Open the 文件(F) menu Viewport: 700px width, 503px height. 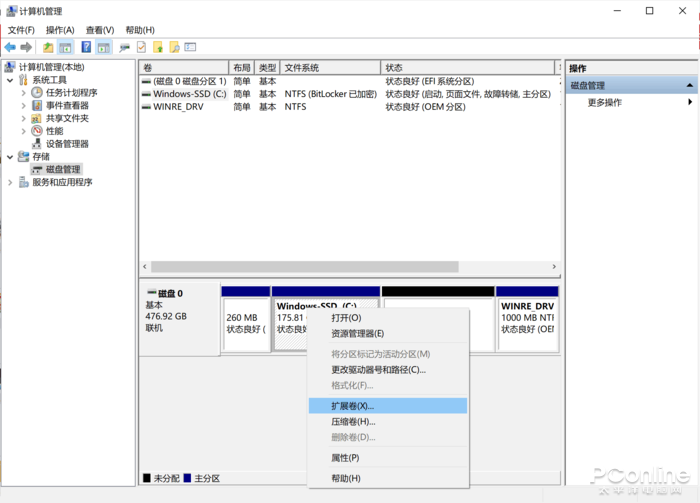(x=21, y=30)
